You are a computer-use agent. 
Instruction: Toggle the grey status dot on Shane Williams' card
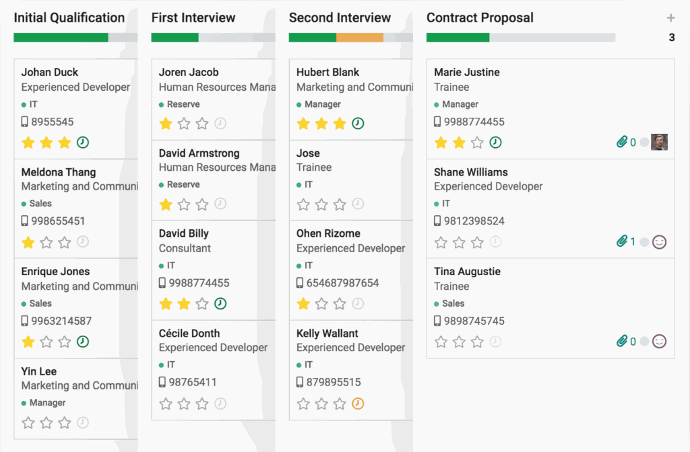click(x=644, y=242)
